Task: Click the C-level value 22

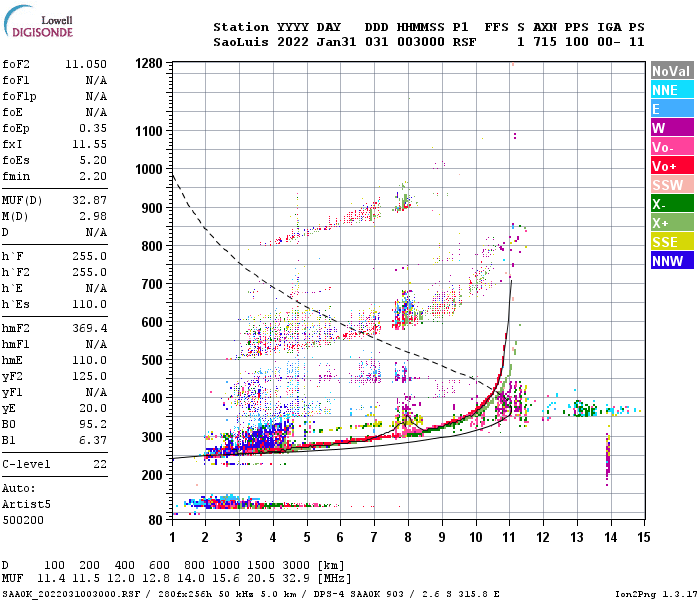Action: click(100, 464)
